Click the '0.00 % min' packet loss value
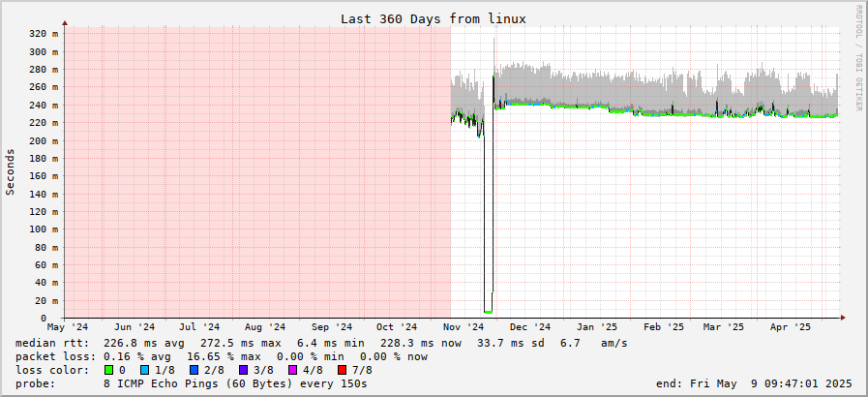Screen dimensions: 868x397 tap(310, 356)
